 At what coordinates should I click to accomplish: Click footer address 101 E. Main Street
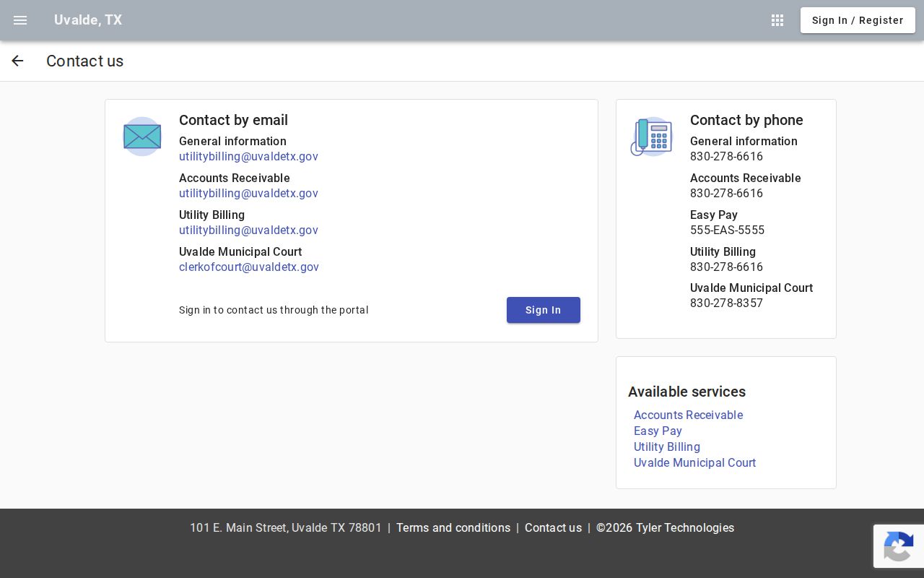tap(286, 528)
